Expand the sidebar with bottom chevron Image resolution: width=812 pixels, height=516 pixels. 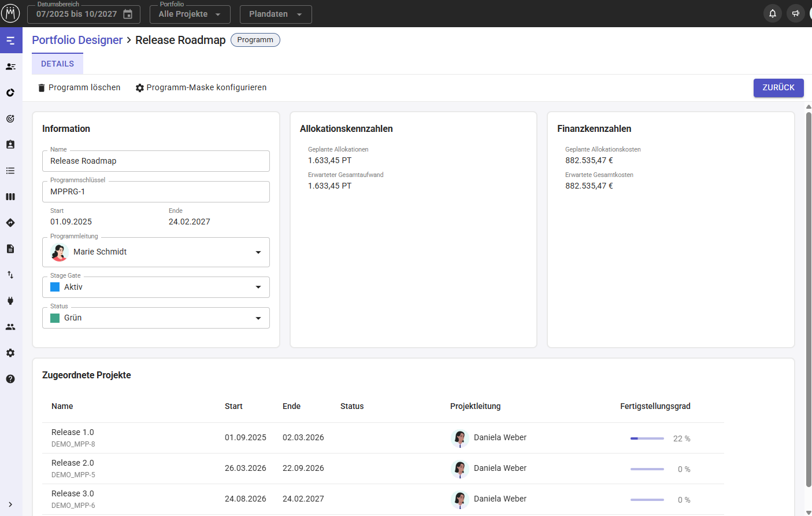[10, 504]
